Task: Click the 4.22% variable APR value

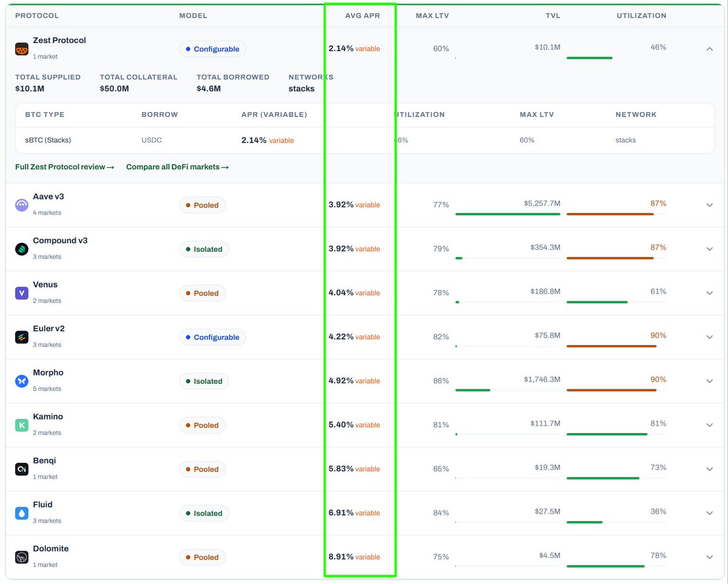Action: point(354,337)
